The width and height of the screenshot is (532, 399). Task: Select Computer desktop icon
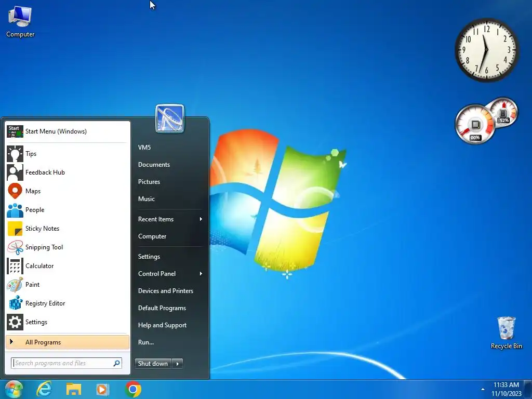pyautogui.click(x=20, y=22)
